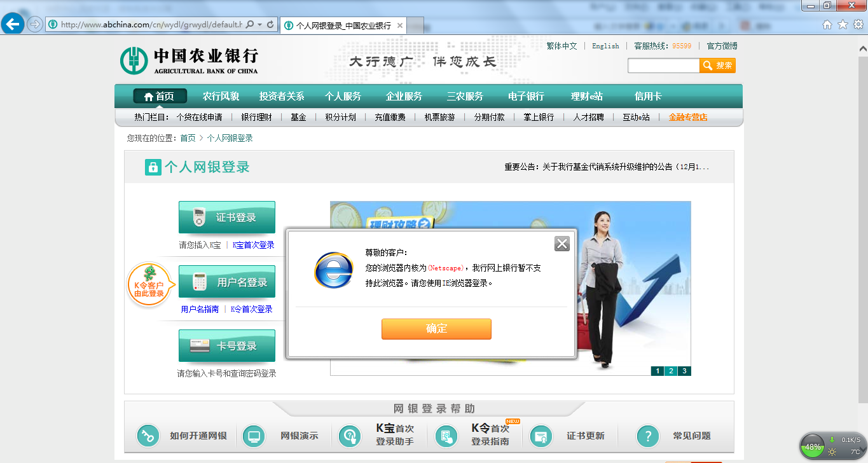Expand the address bar search dropdown arrow
This screenshot has width=868, height=463.
tap(260, 25)
